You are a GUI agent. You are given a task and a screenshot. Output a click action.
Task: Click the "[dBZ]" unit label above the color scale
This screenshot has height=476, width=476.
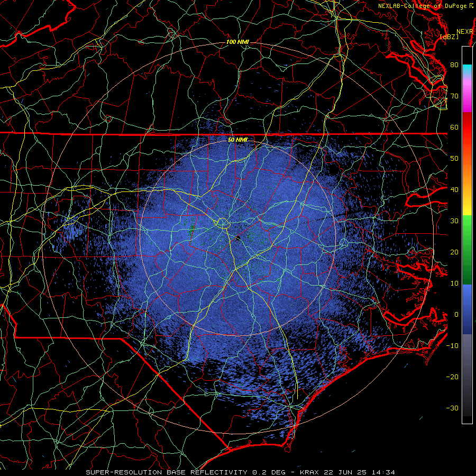tap(449, 37)
